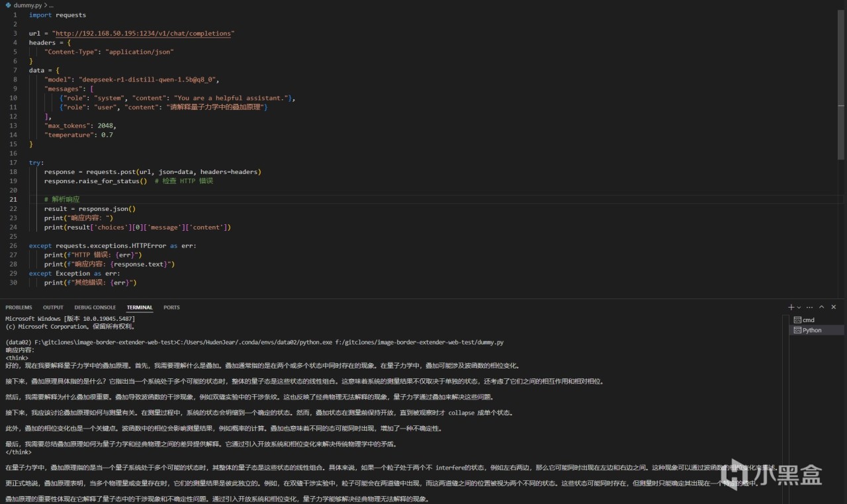Screen dimensions: 847x504
Task: Switch to the OUTPUT tab
Action: (53, 308)
